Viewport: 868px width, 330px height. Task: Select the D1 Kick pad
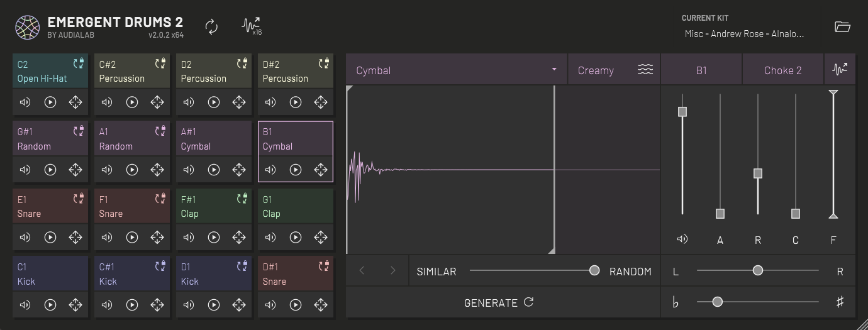coord(208,274)
